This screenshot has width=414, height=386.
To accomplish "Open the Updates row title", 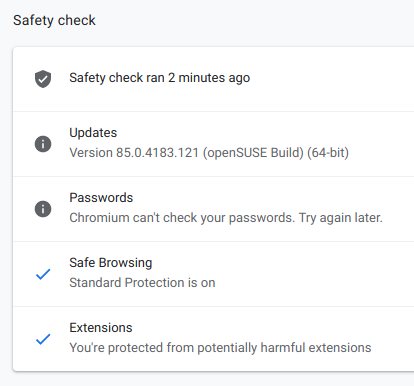I will [x=93, y=133].
